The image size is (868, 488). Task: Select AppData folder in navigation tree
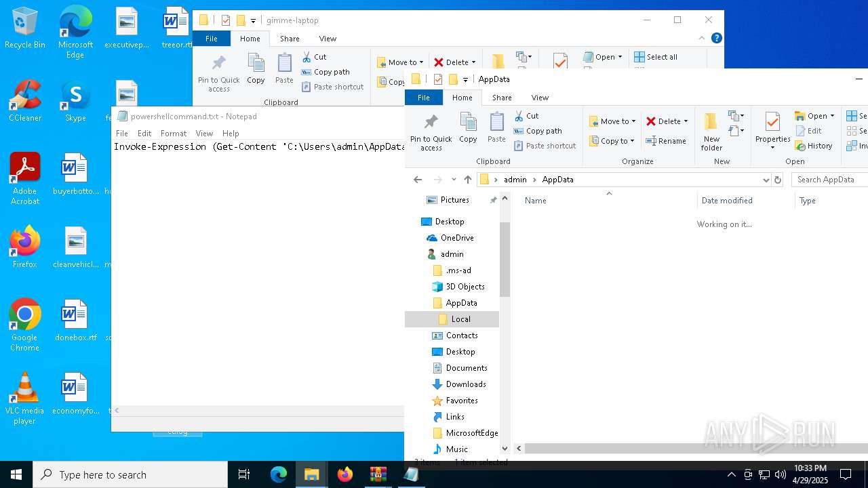point(455,303)
